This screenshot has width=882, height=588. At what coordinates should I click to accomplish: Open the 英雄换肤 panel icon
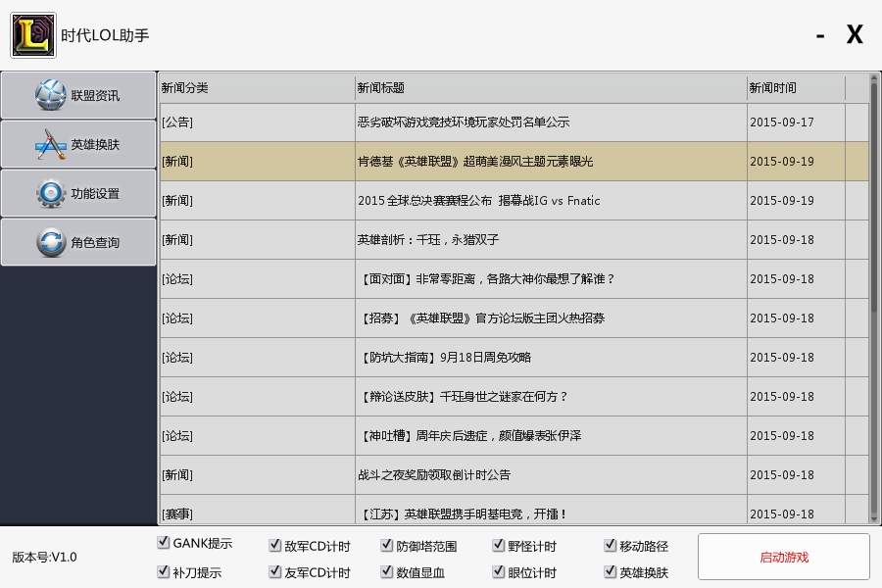pyautogui.click(x=77, y=142)
